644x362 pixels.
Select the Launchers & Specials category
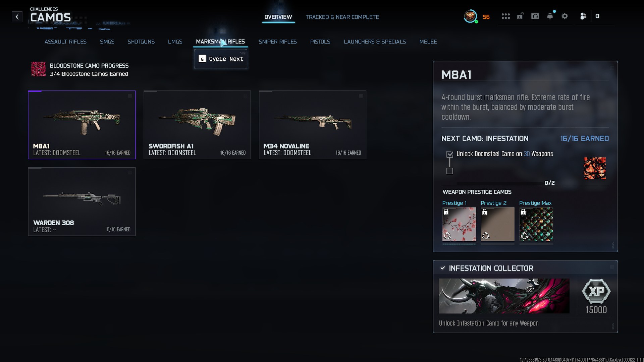tap(375, 42)
